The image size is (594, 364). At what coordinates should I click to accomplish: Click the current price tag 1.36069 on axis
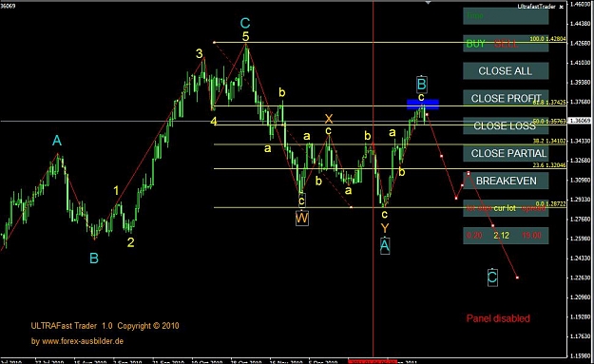click(x=580, y=121)
